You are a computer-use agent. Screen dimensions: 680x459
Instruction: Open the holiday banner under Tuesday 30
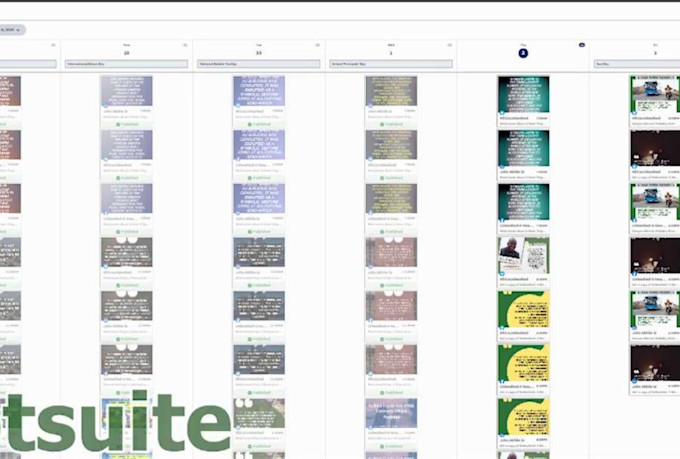tap(258, 64)
